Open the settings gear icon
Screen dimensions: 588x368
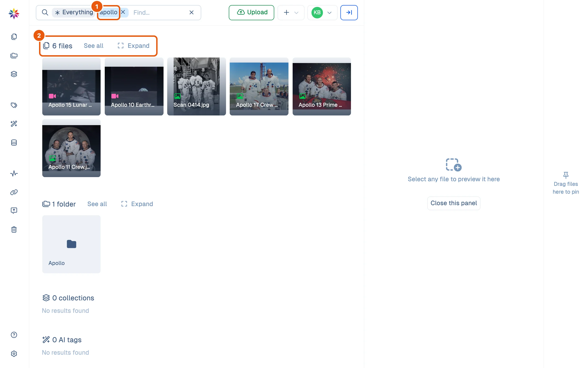coord(14,354)
